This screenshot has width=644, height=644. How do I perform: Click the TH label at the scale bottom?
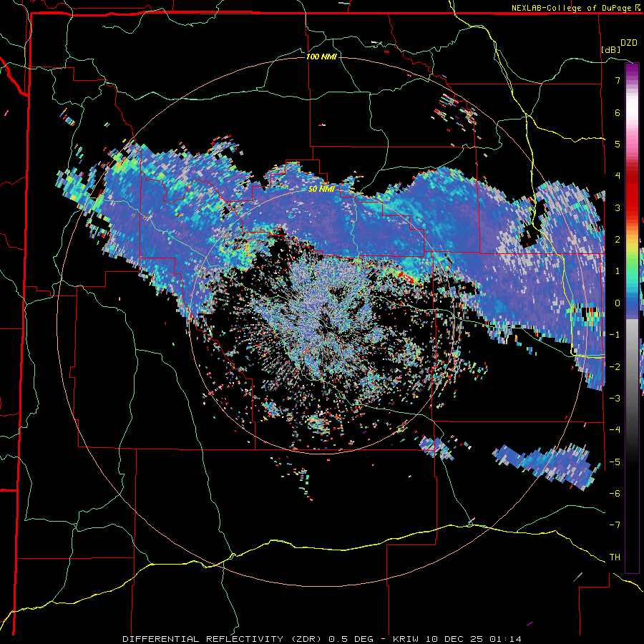615,557
